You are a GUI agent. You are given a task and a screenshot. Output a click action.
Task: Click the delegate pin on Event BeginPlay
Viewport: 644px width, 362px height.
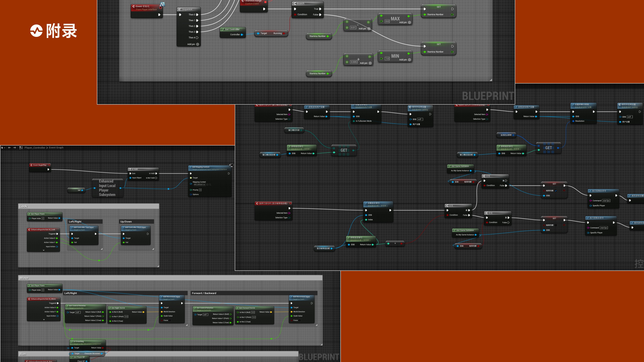pyautogui.click(x=49, y=165)
